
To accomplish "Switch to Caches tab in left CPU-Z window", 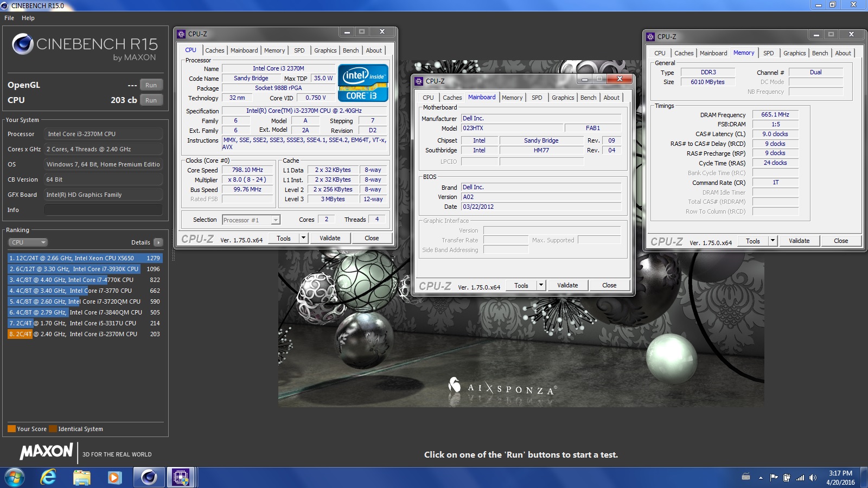I will coord(215,50).
